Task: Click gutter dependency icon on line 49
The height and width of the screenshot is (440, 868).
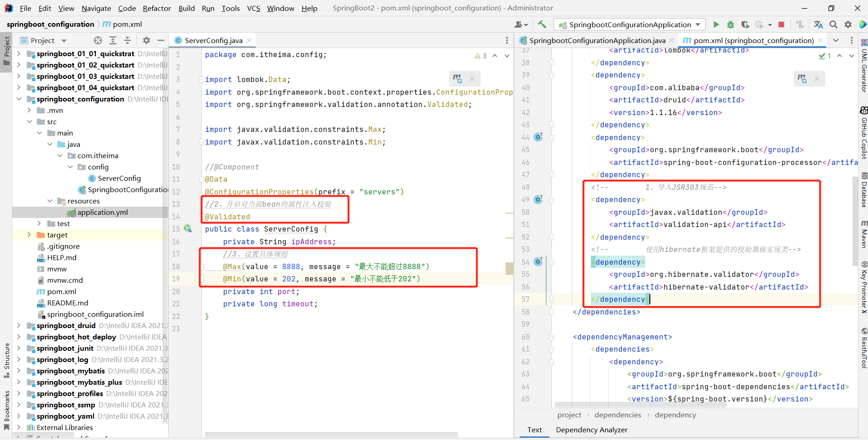Action: pos(538,199)
